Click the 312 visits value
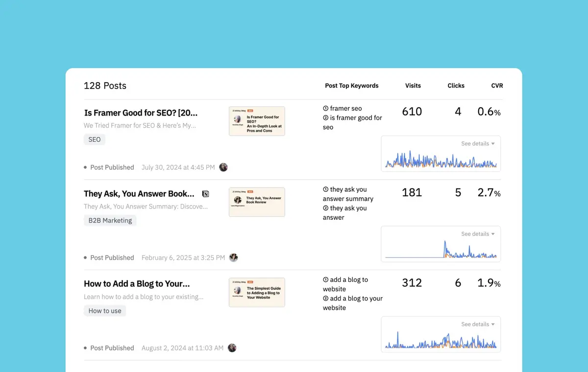Screen dimensions: 588x372 click(412, 283)
